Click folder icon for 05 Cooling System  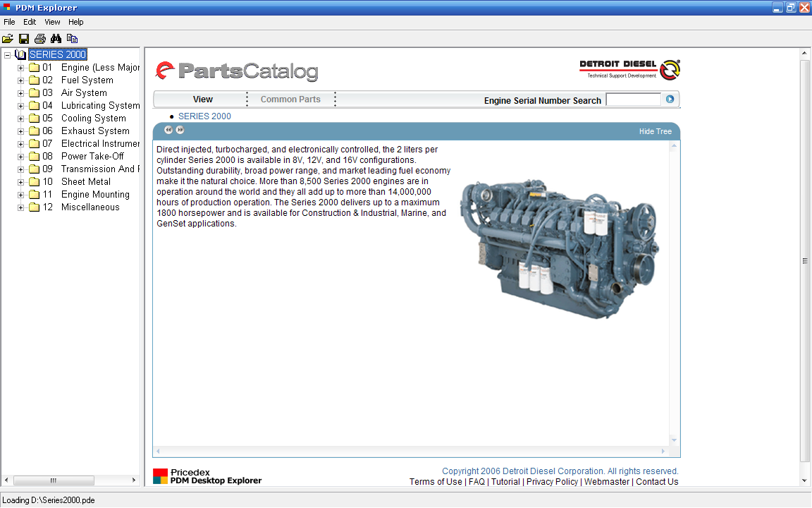pos(34,119)
